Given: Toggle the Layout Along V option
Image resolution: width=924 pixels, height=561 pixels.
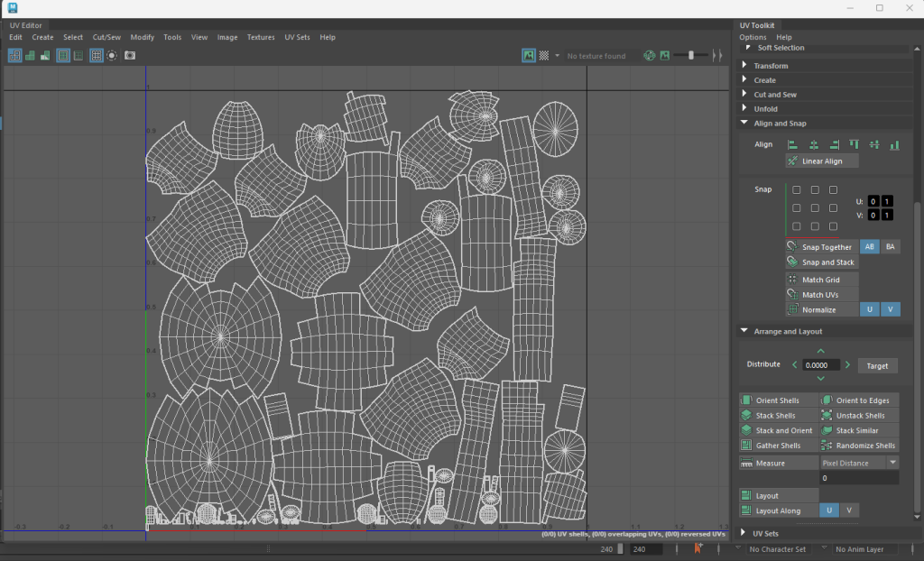Looking at the screenshot, I should click(848, 510).
